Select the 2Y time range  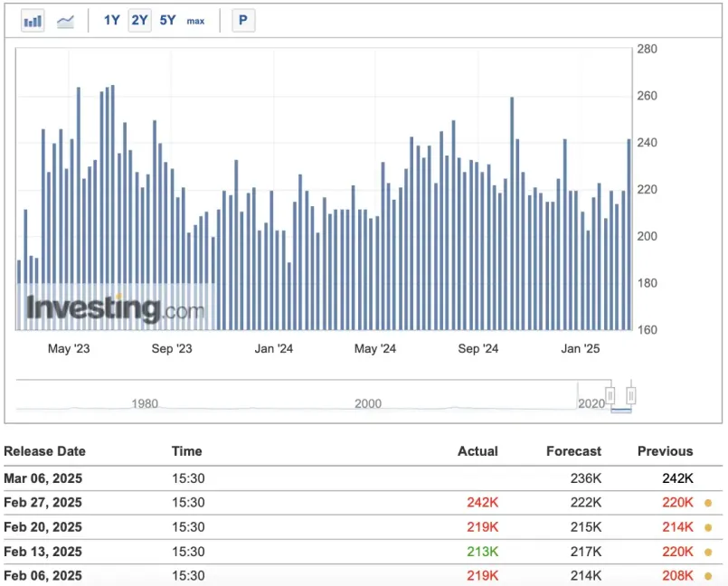coord(139,21)
